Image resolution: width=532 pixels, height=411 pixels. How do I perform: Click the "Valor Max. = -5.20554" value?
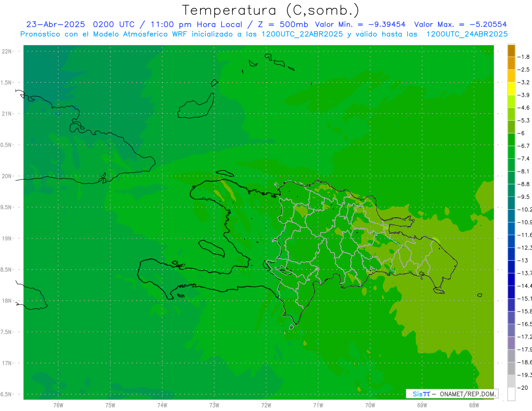[x=460, y=24]
